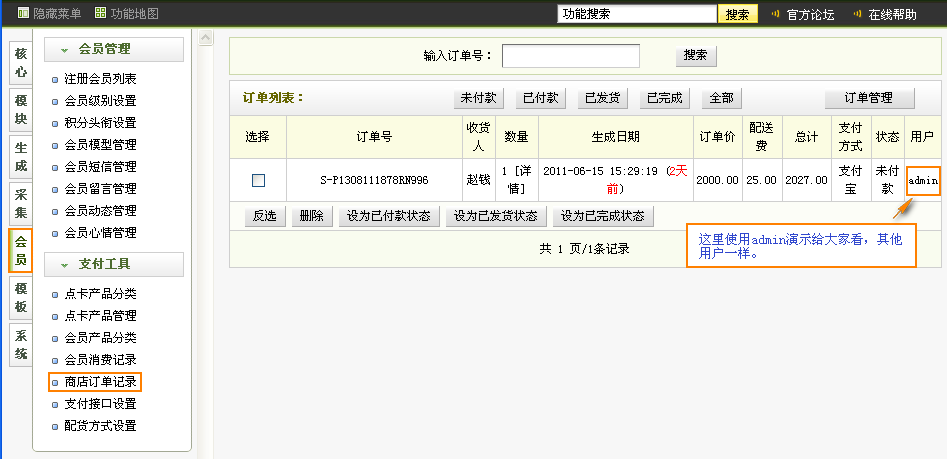Focus the 输入订单号 input field
The width and height of the screenshot is (947, 459).
pos(570,56)
